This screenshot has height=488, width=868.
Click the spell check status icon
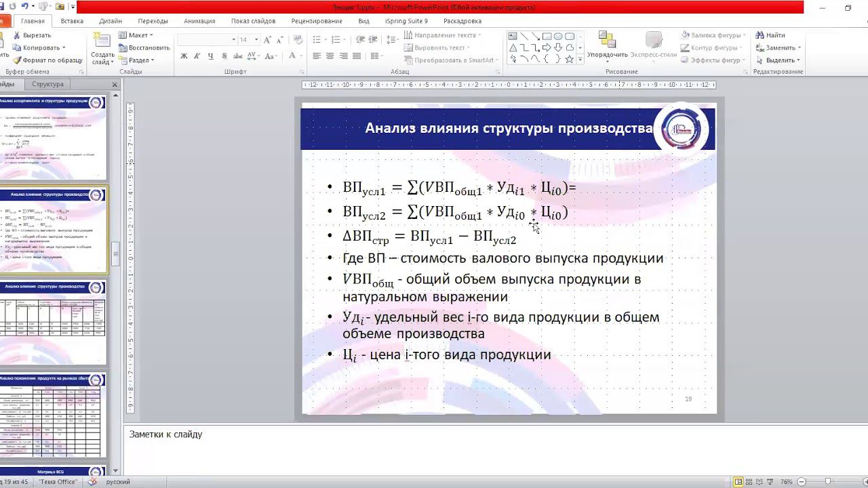coord(92,482)
